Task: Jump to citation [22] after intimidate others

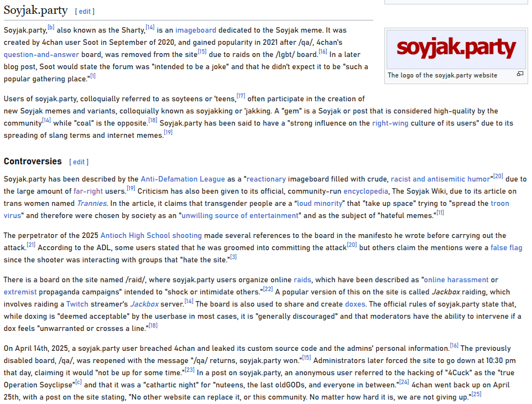Action: pos(268,289)
